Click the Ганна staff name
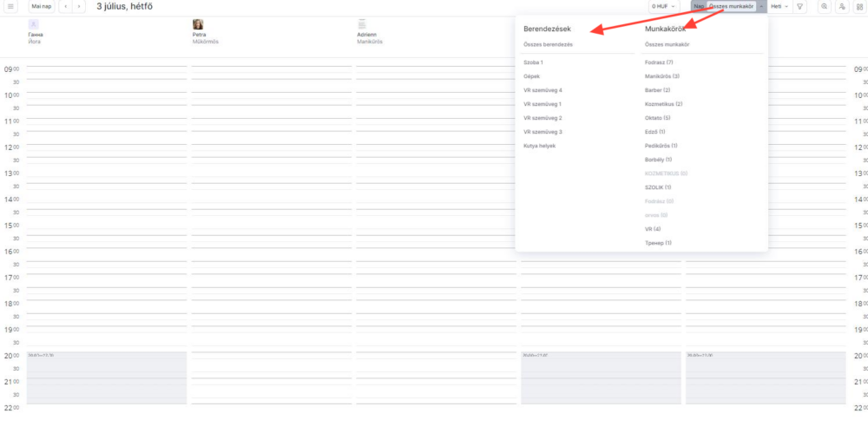Screen dimensions: 868x433 point(36,35)
